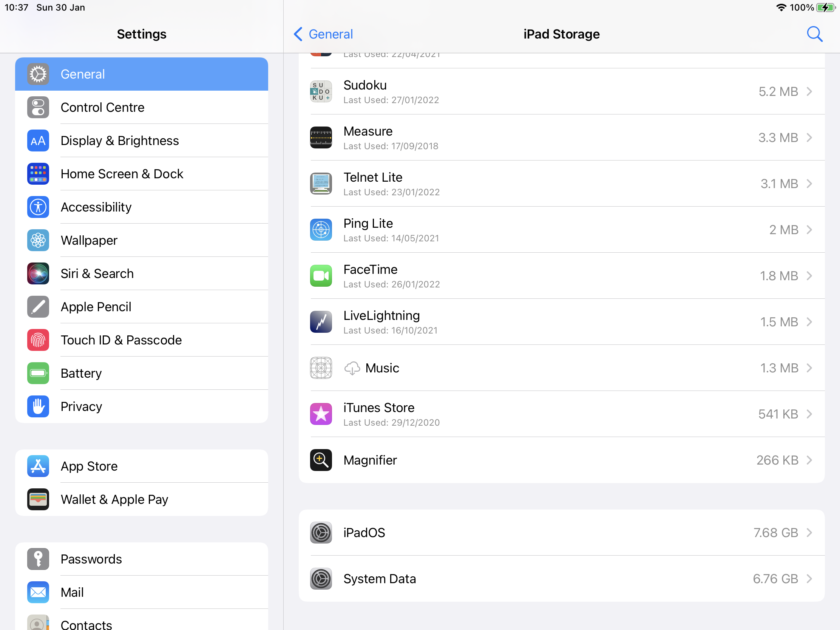The height and width of the screenshot is (630, 840).
Task: Open Ping Lite details with its chevron
Action: tap(809, 230)
